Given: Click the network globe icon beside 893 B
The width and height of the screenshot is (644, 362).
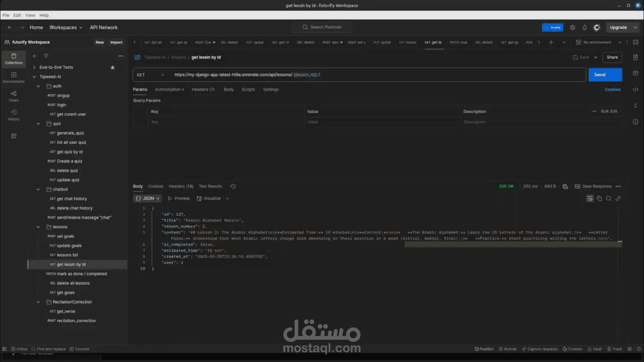Looking at the screenshot, I should coord(565,186).
